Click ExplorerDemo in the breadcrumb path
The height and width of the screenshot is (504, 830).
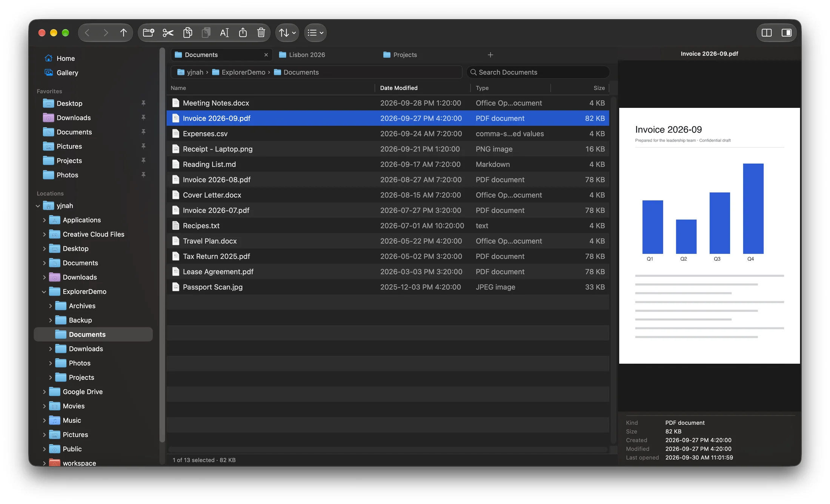click(x=239, y=72)
